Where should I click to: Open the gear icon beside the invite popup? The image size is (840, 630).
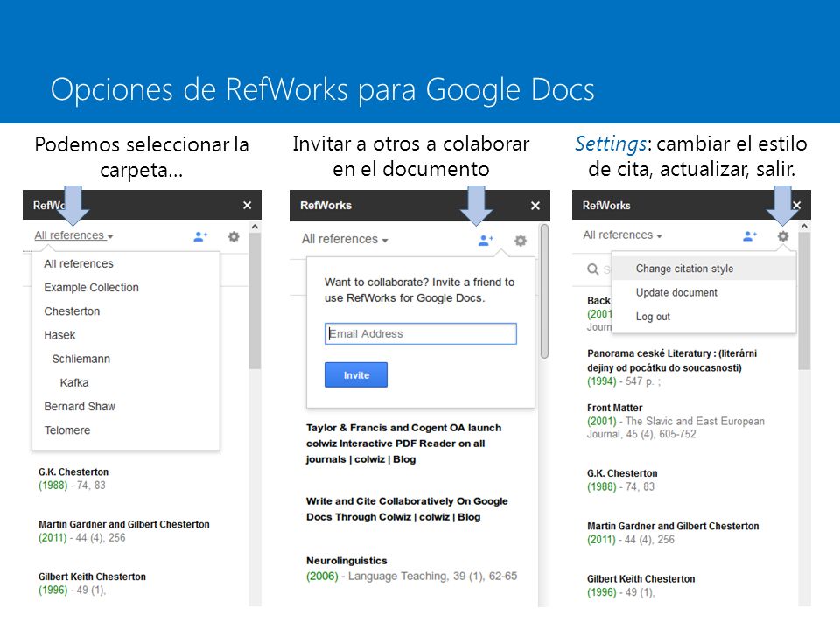520,240
